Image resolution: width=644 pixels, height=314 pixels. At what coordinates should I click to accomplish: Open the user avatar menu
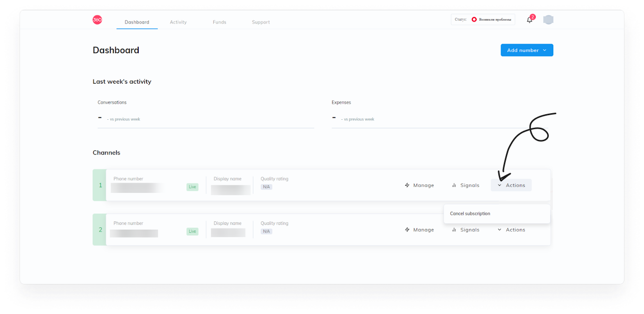pos(548,20)
